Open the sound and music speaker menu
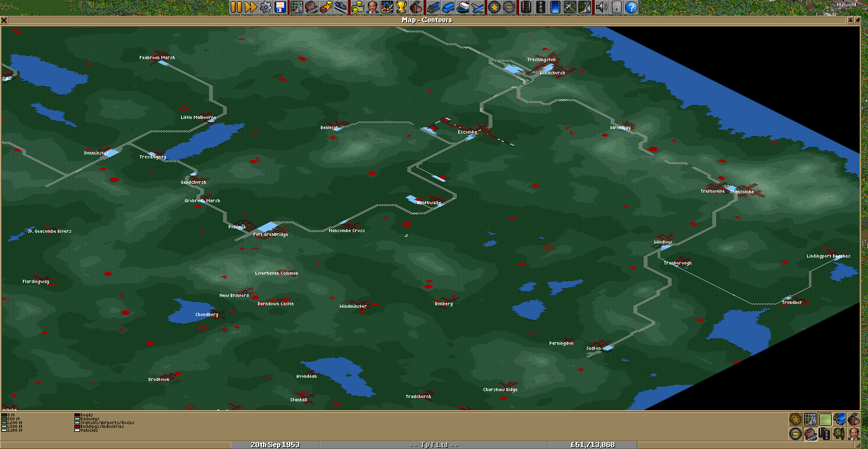868x449 pixels. pos(601,8)
